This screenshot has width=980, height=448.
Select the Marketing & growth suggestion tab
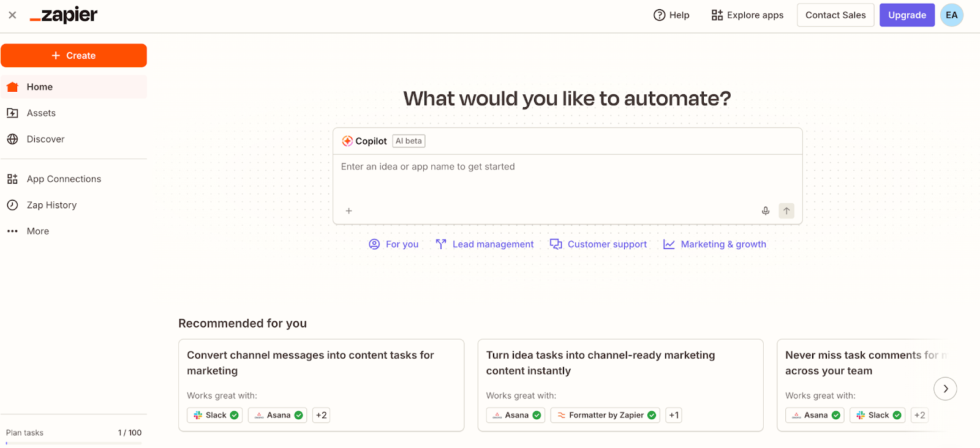click(x=715, y=244)
